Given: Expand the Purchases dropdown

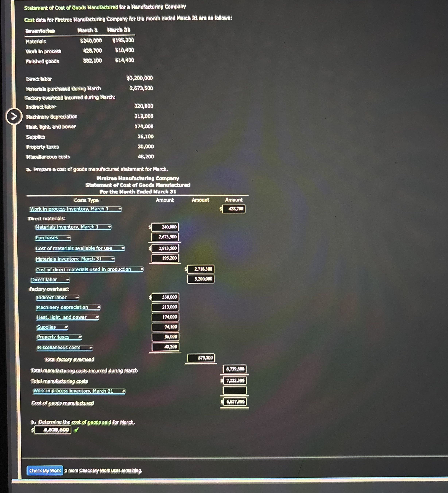Looking at the screenshot, I should coord(53,238).
